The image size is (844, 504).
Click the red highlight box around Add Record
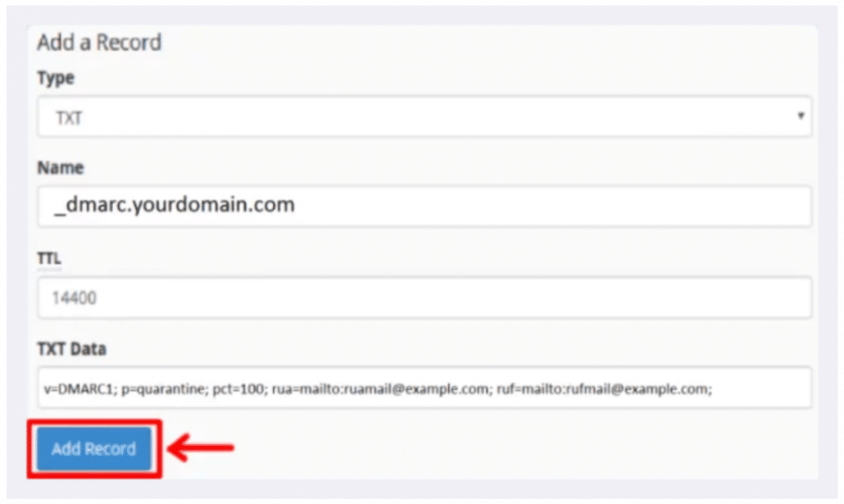coord(95,449)
